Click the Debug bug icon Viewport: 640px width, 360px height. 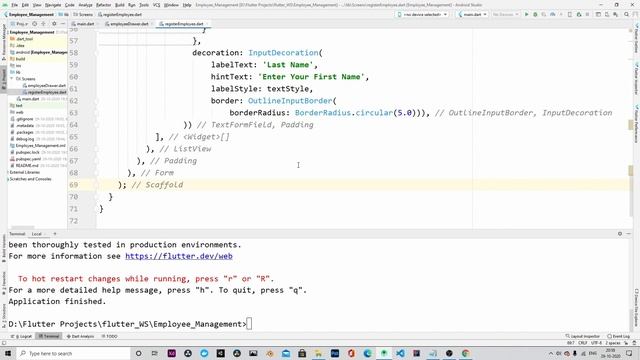(x=535, y=14)
